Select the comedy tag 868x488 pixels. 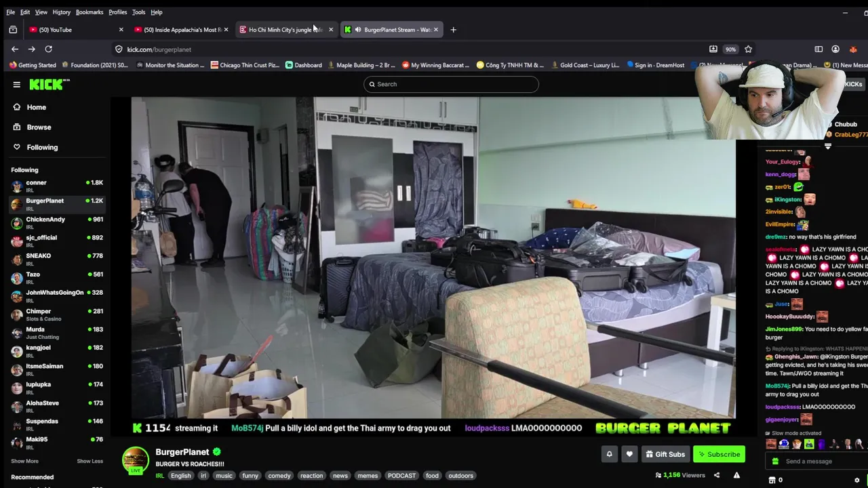279,476
